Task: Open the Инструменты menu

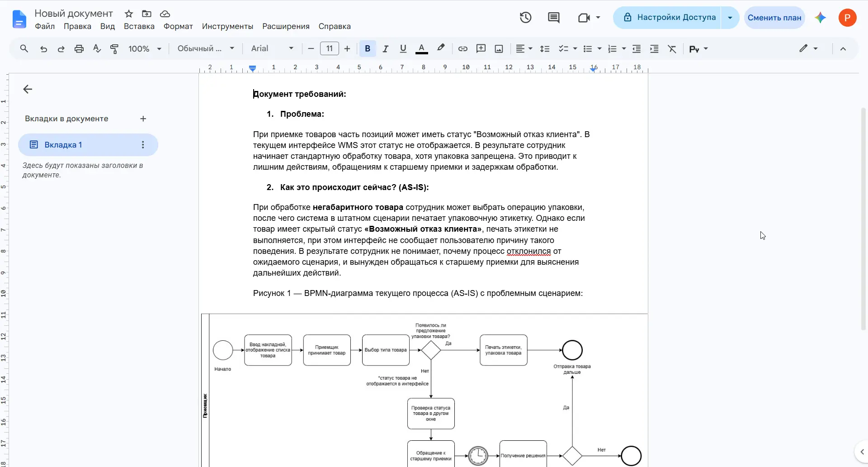Action: point(227,26)
